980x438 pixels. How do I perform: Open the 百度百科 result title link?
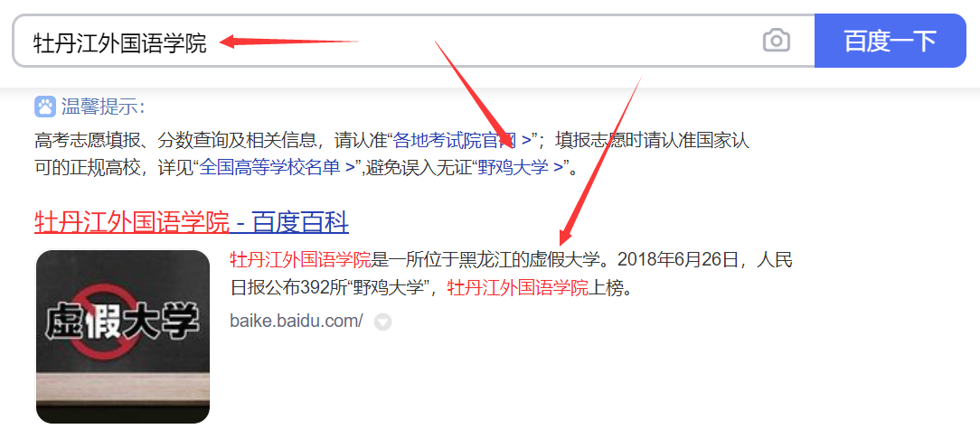click(192, 222)
